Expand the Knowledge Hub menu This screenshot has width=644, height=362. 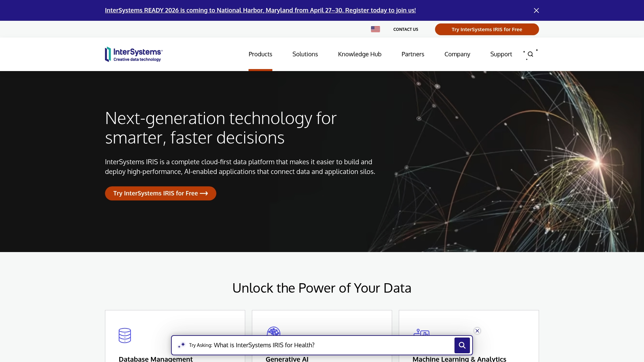(x=360, y=54)
